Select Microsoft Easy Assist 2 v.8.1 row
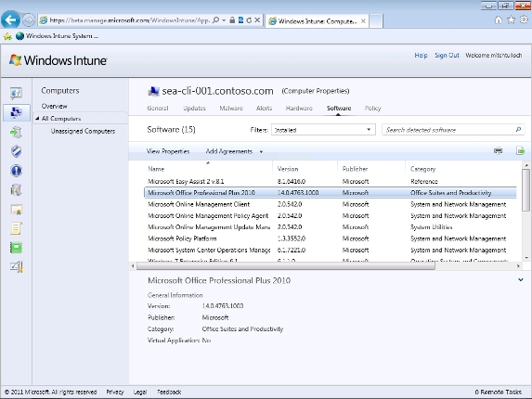The image size is (532, 399). pyautogui.click(x=331, y=181)
